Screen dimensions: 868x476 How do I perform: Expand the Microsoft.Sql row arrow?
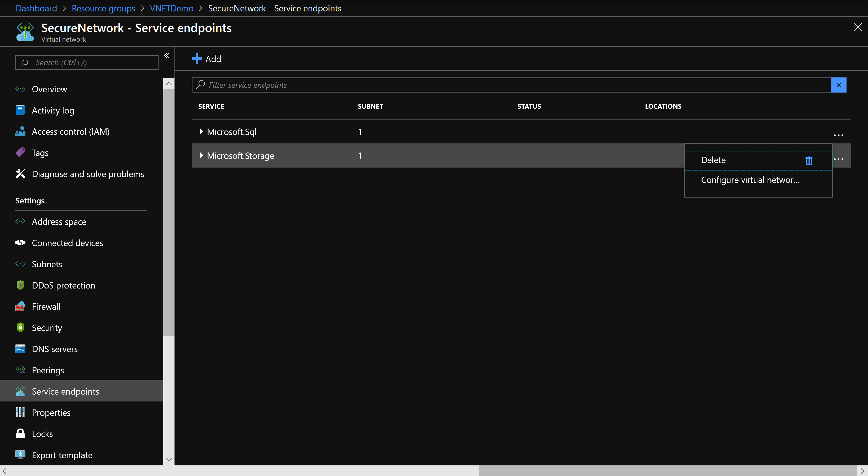click(x=201, y=132)
